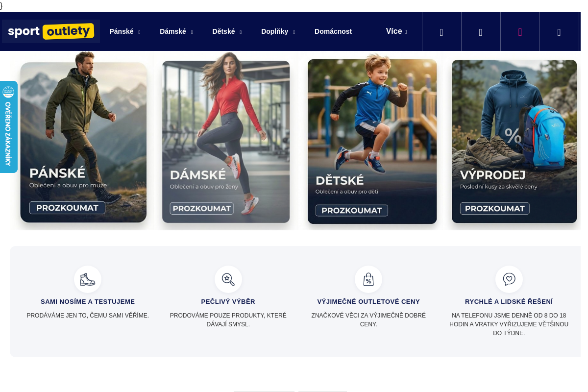This screenshot has width=588, height=392.
Task: Click the DÁMSKÉ card title
Action: (198, 175)
